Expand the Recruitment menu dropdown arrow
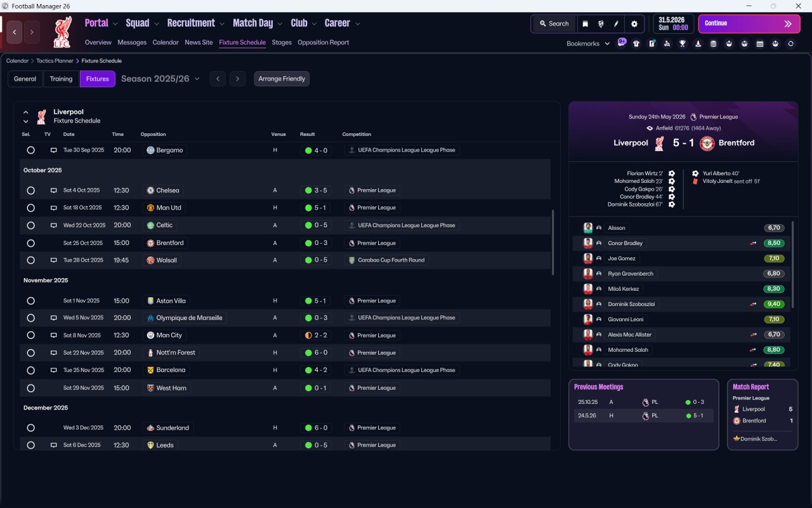 (222, 24)
